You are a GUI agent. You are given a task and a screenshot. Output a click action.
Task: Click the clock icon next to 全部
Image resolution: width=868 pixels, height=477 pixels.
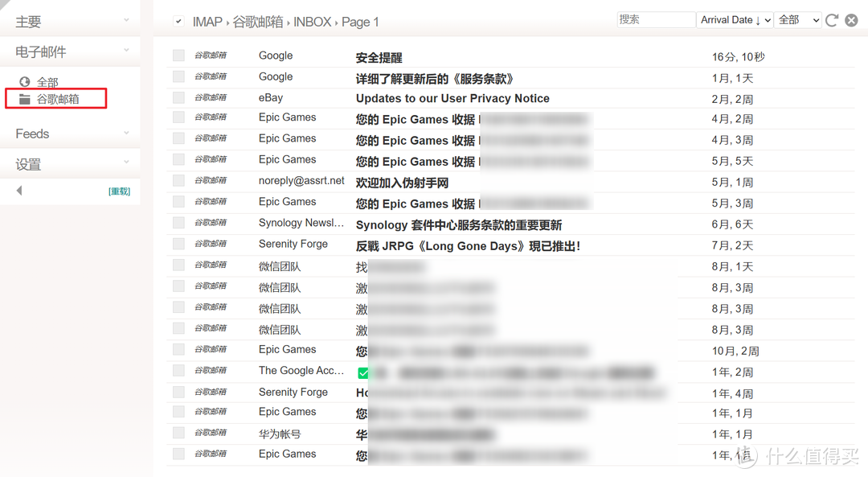tap(24, 82)
